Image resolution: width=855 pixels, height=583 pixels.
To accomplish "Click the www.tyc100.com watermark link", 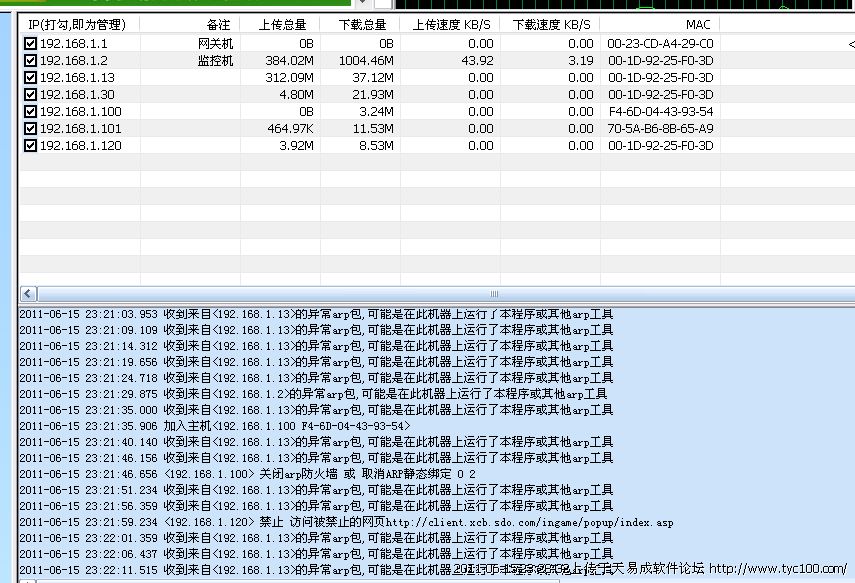I will (x=777, y=569).
